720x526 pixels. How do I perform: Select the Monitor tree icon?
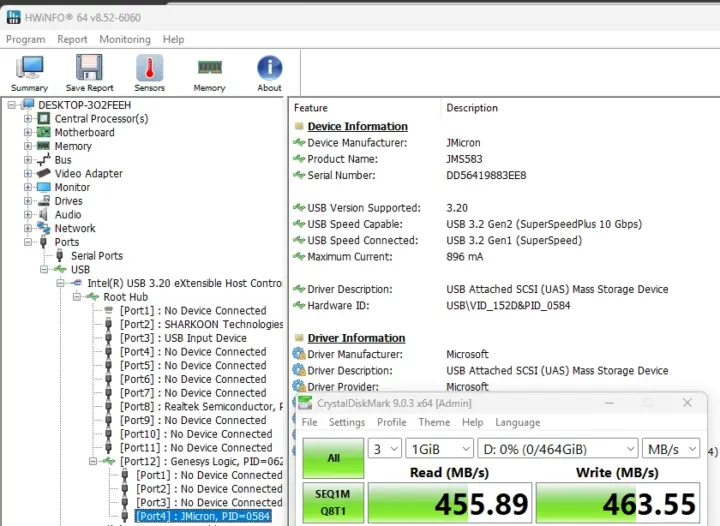pos(44,187)
